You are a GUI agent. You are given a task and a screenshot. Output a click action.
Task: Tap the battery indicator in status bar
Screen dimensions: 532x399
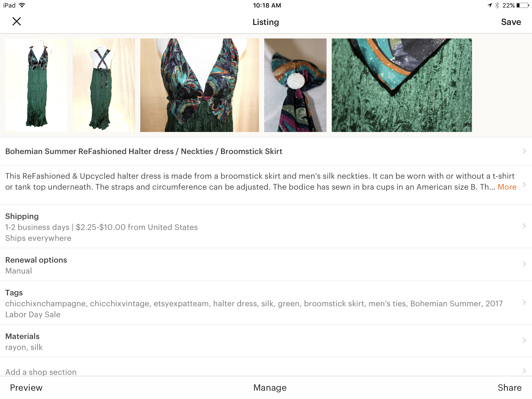pos(523,5)
